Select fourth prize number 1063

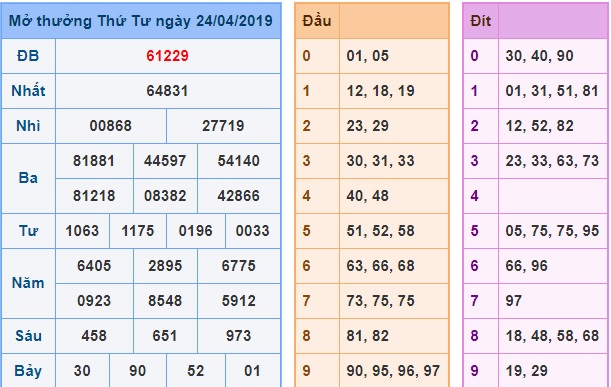(x=82, y=231)
